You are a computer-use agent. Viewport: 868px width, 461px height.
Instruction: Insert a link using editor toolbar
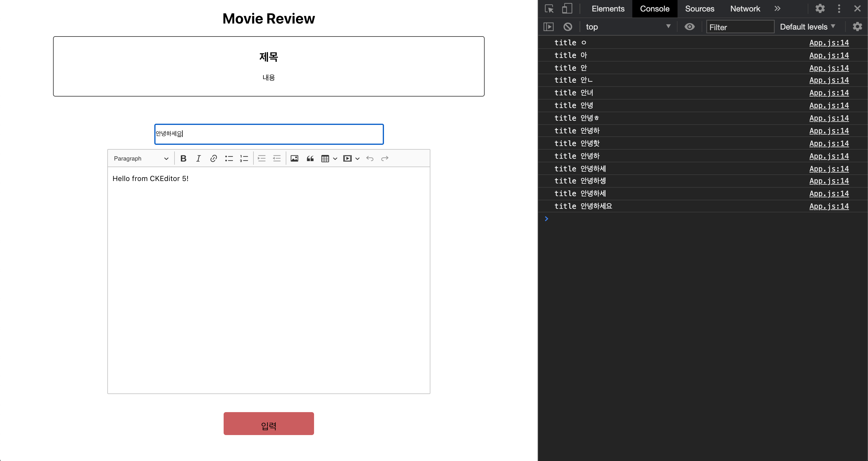point(213,158)
